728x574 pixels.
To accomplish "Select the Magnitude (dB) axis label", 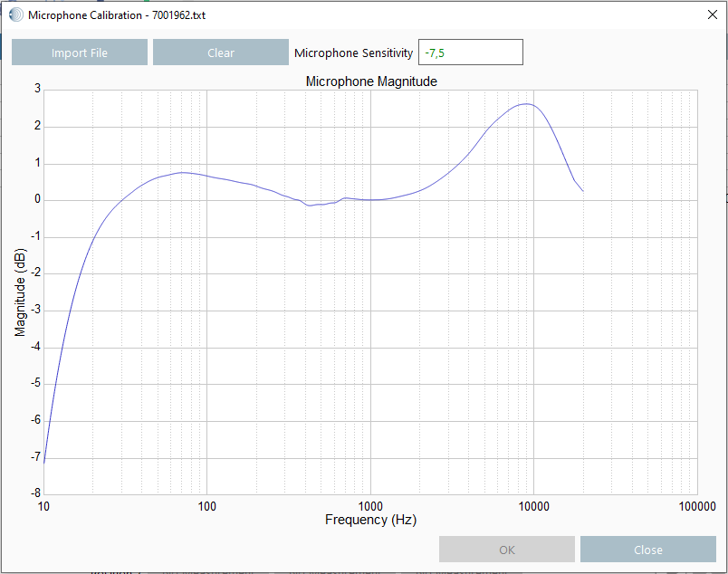I will 20,292.
